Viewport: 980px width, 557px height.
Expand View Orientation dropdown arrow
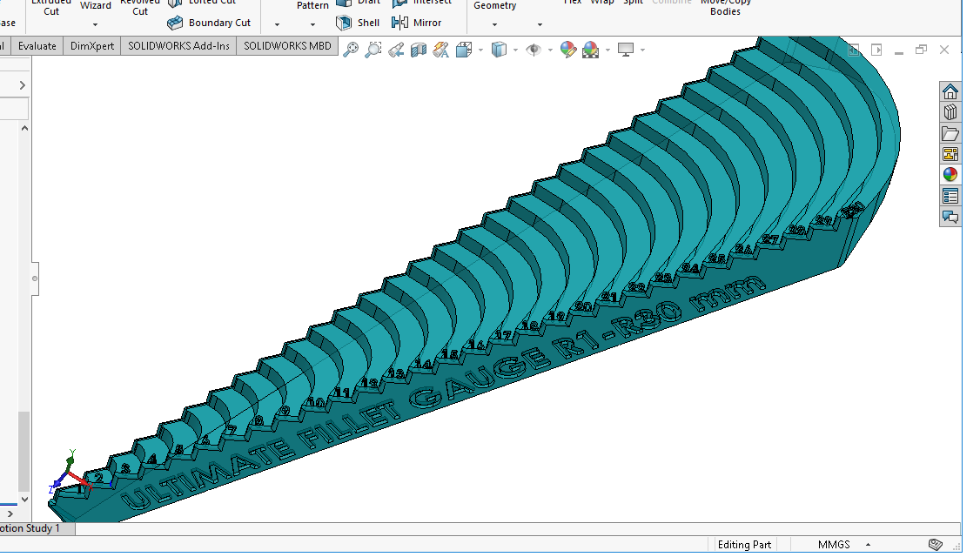click(480, 50)
